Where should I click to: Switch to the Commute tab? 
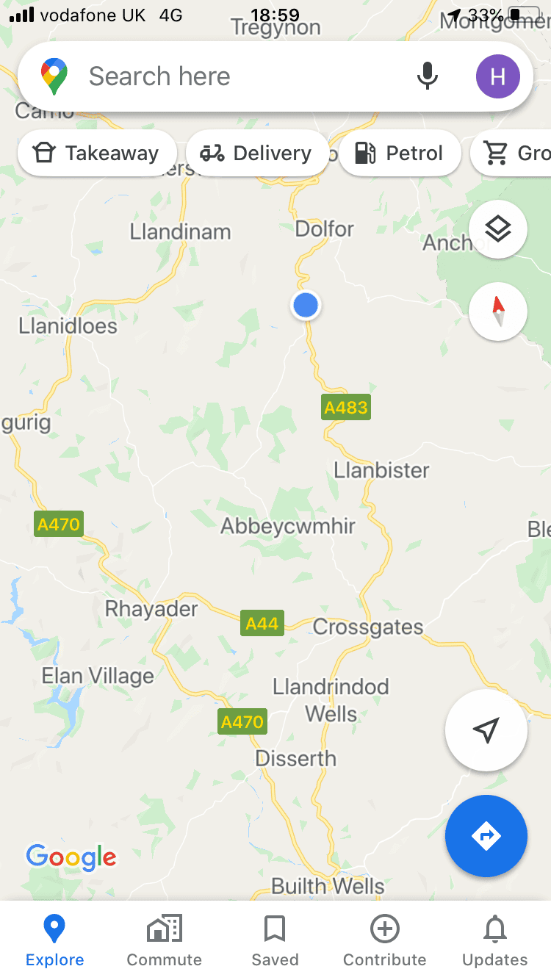(165, 941)
